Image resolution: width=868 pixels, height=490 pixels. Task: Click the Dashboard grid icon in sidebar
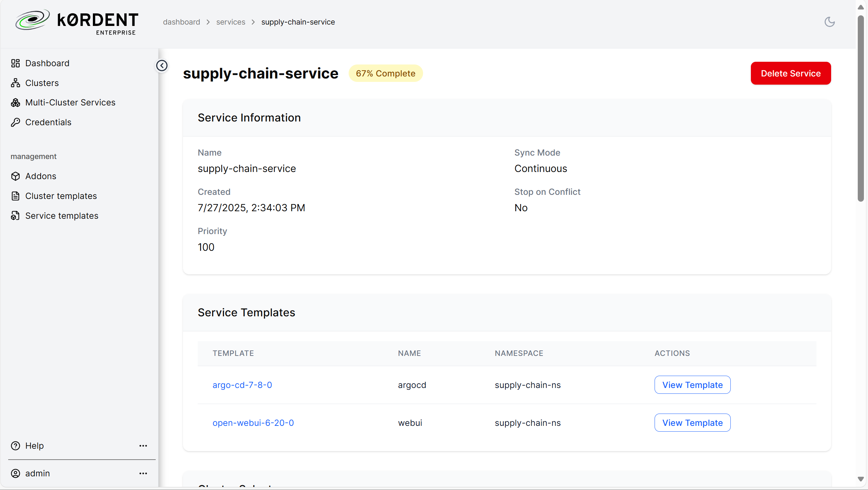click(15, 63)
